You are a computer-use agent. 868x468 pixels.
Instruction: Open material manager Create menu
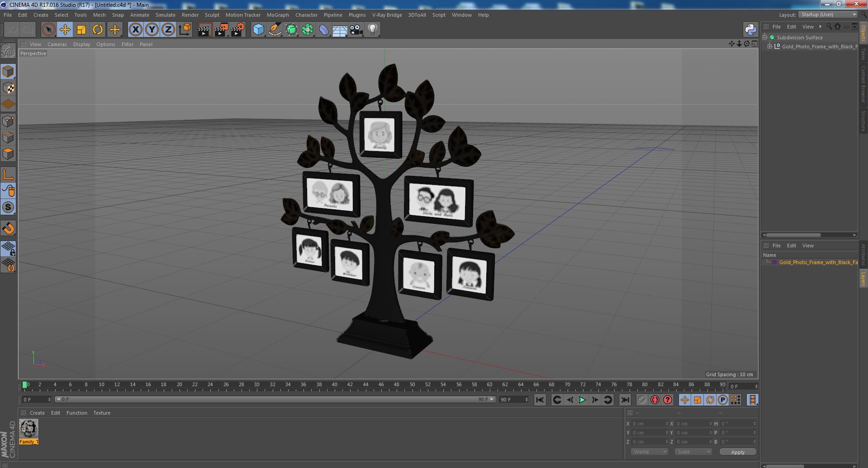click(37, 413)
